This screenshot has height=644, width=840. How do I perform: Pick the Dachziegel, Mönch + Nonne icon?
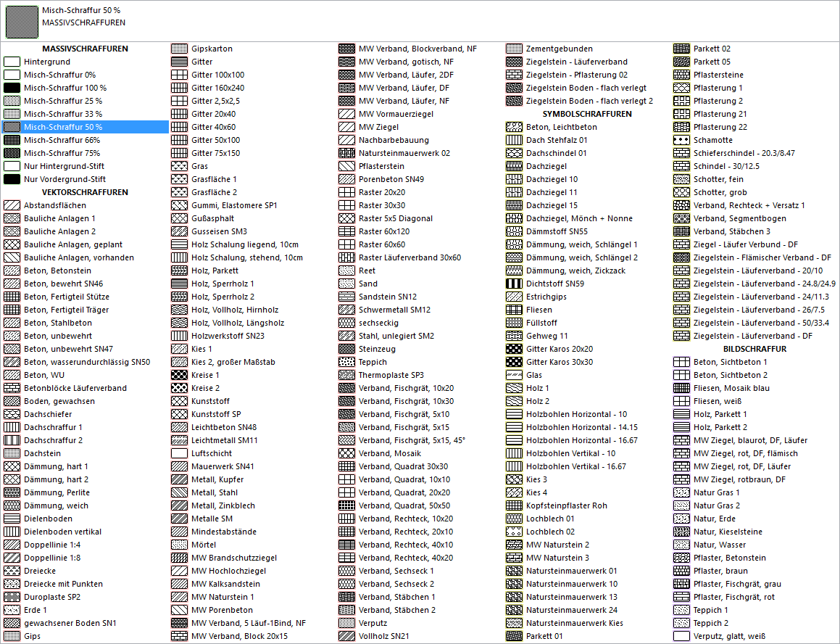(515, 218)
